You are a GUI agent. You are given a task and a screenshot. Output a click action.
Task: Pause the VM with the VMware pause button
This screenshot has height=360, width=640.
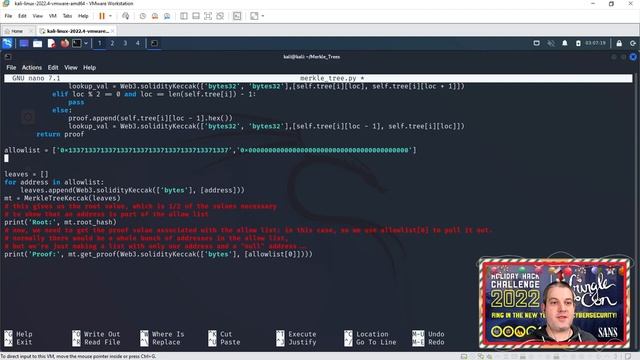[x=102, y=16]
